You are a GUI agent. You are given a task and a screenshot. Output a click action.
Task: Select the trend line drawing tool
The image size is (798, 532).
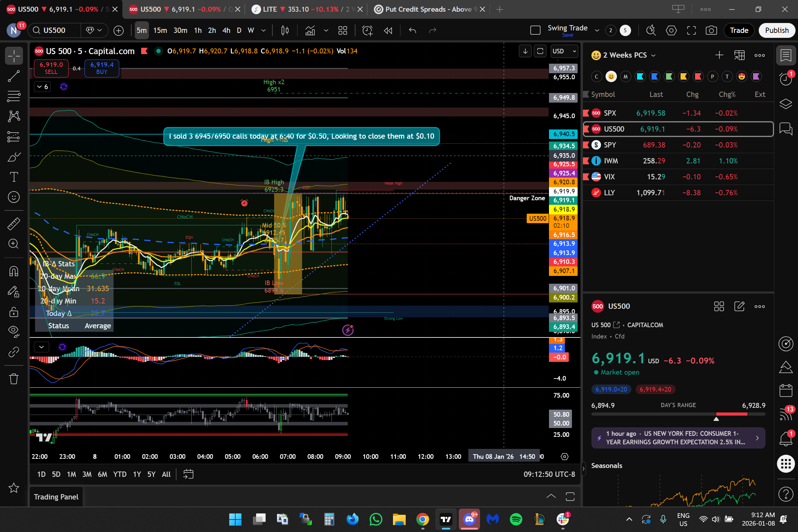click(14, 76)
